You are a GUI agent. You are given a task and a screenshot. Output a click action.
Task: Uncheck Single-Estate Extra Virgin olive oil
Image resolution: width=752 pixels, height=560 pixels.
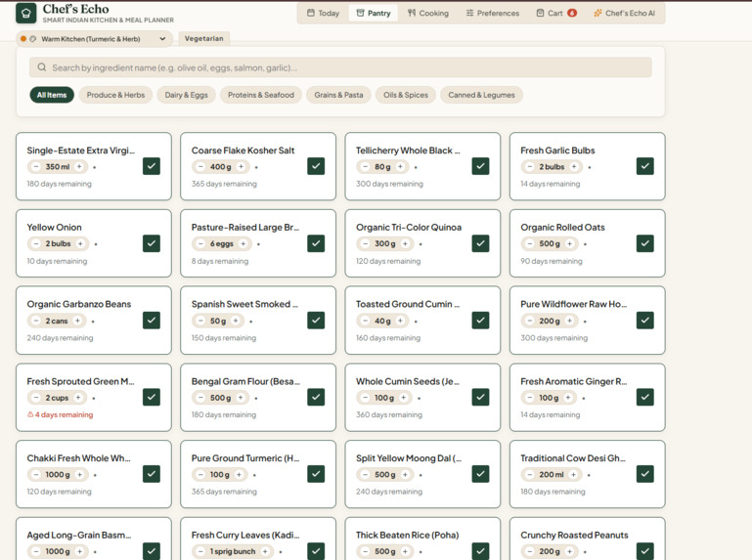(152, 166)
